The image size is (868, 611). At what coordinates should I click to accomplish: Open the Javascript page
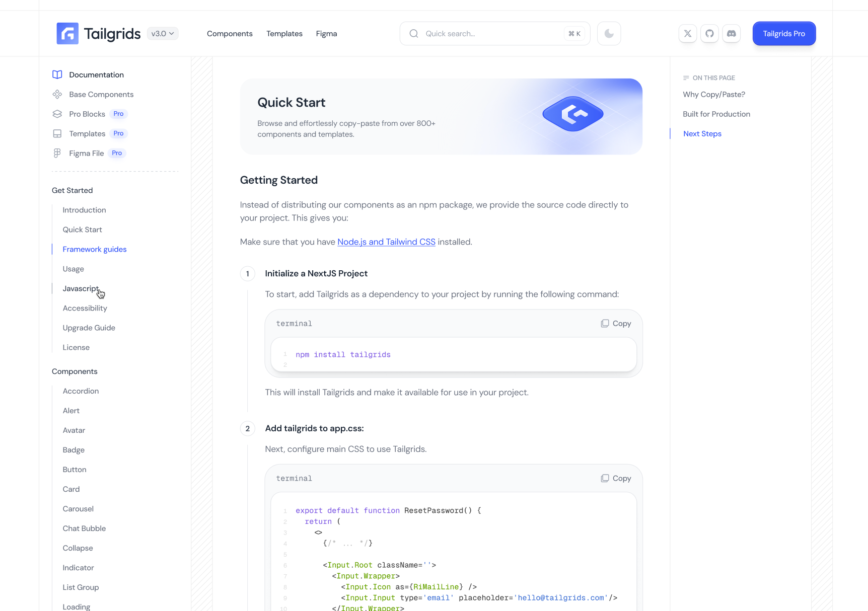point(81,288)
